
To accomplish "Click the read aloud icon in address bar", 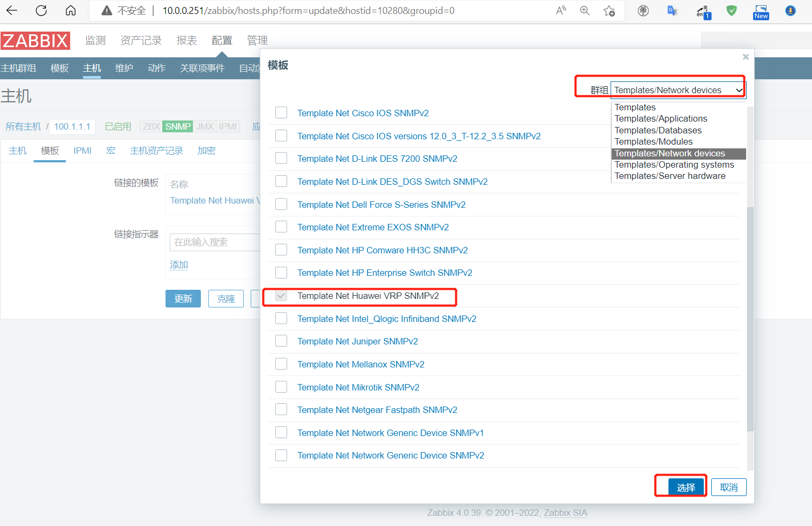I will point(561,11).
